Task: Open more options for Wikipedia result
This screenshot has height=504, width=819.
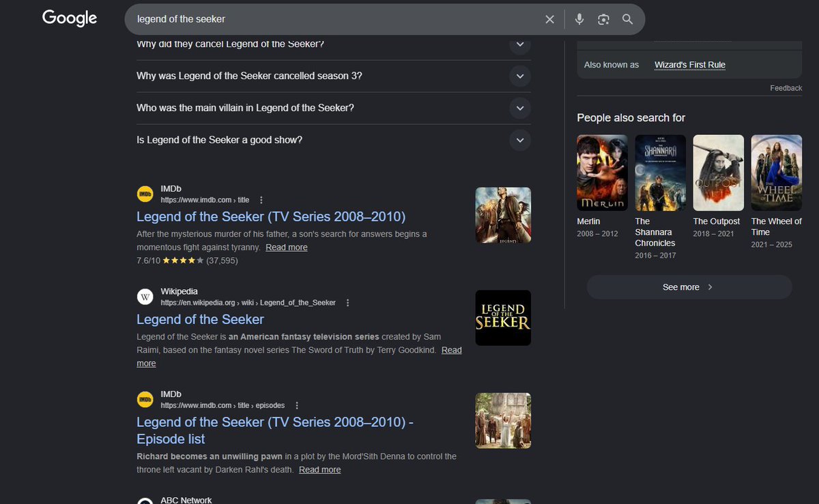Action: [348, 303]
